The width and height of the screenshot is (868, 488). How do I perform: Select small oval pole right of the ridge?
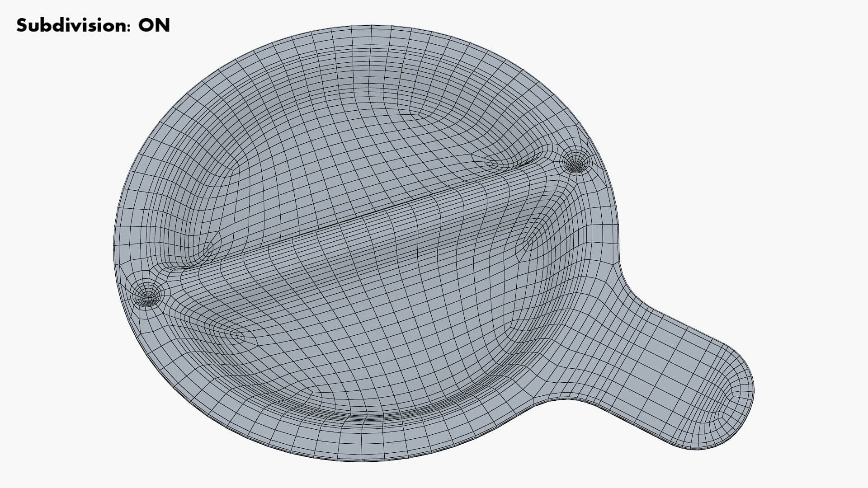click(528, 243)
